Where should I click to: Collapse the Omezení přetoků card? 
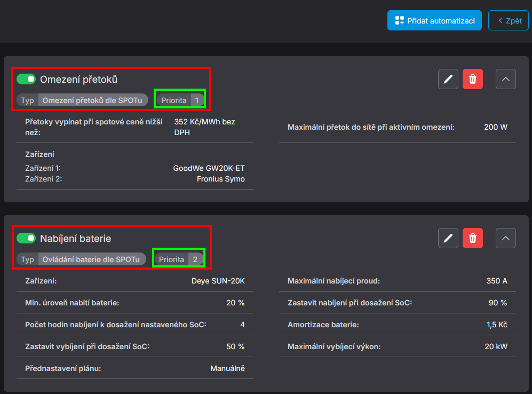pos(506,80)
